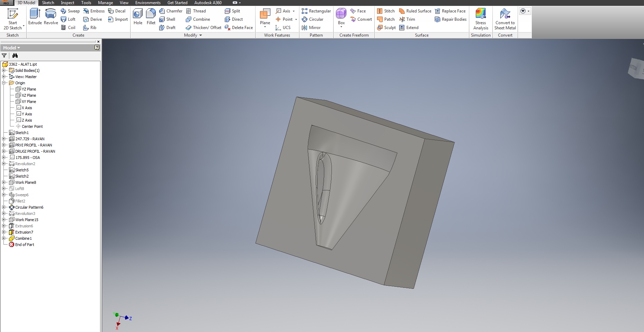Collapse the Origin folder in the browser

[4, 83]
